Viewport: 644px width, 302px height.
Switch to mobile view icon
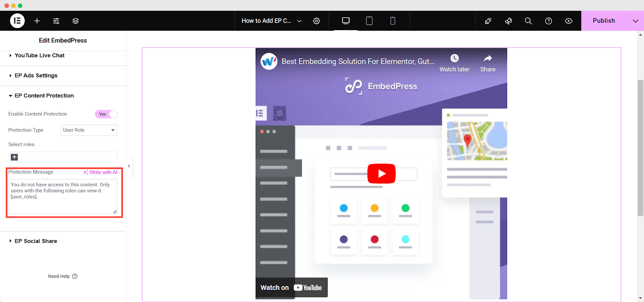point(393,21)
